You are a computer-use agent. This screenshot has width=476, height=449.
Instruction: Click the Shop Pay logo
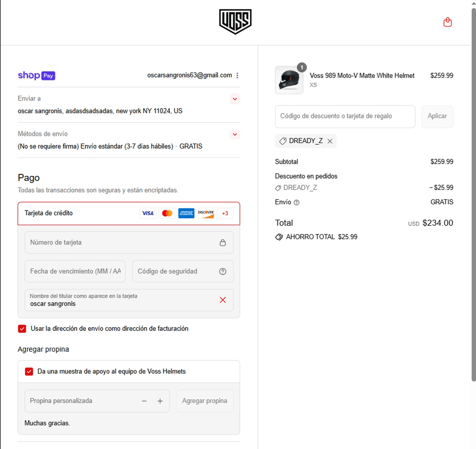click(x=36, y=76)
